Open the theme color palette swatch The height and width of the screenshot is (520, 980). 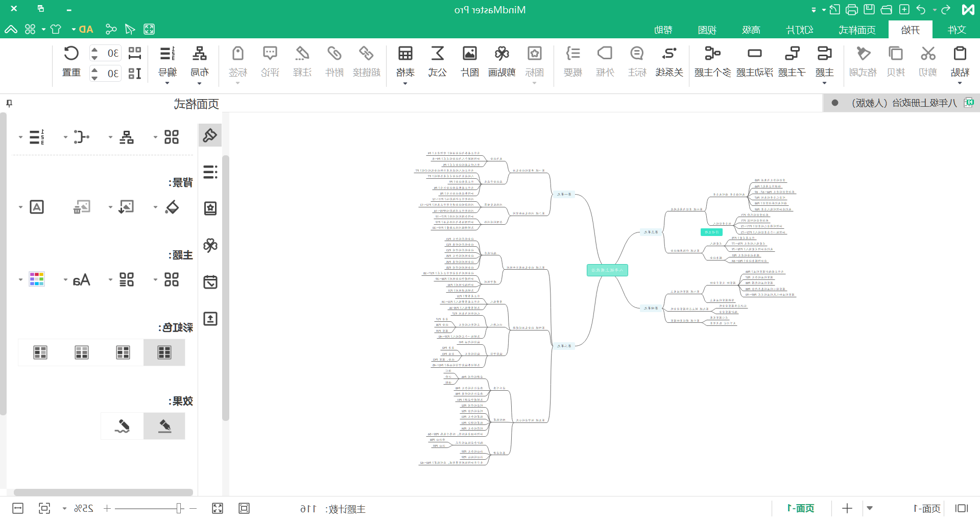(37, 279)
